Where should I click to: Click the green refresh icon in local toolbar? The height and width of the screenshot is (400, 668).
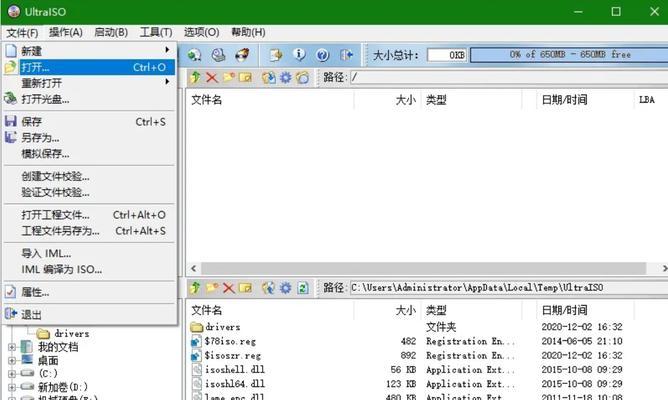coord(302,288)
